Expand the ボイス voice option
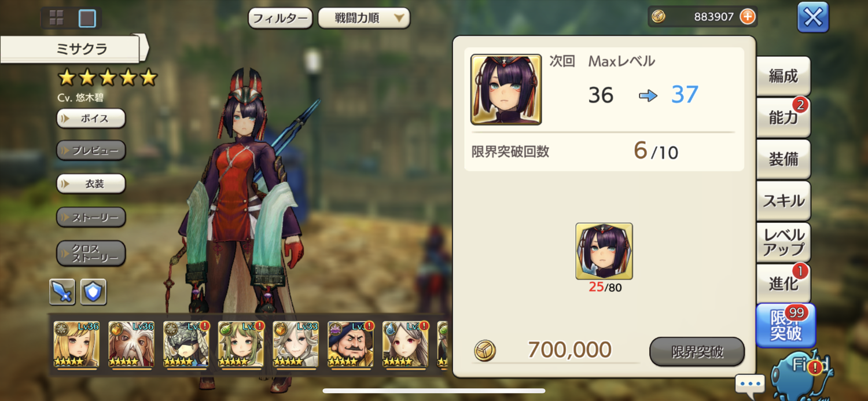 click(x=91, y=118)
